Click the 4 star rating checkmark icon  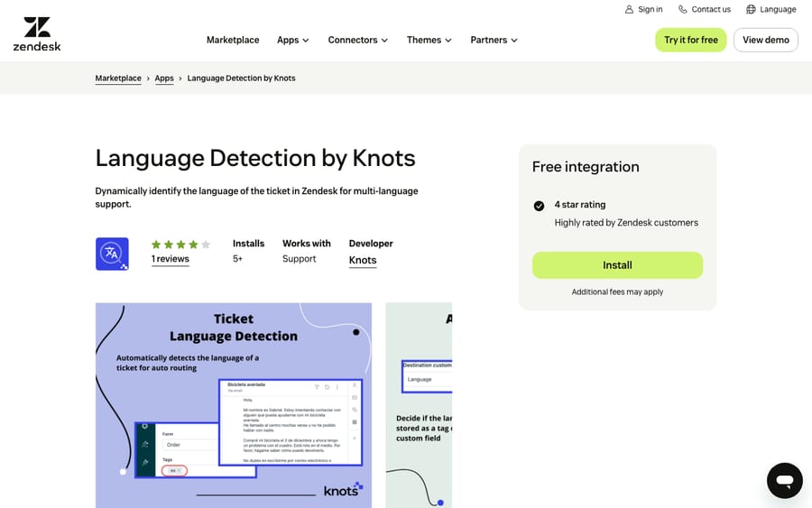[x=539, y=206]
